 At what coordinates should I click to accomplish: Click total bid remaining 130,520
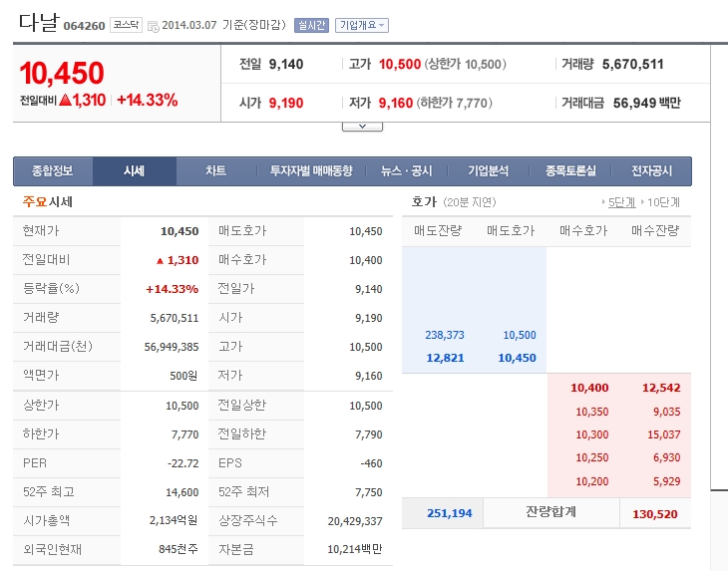(654, 514)
